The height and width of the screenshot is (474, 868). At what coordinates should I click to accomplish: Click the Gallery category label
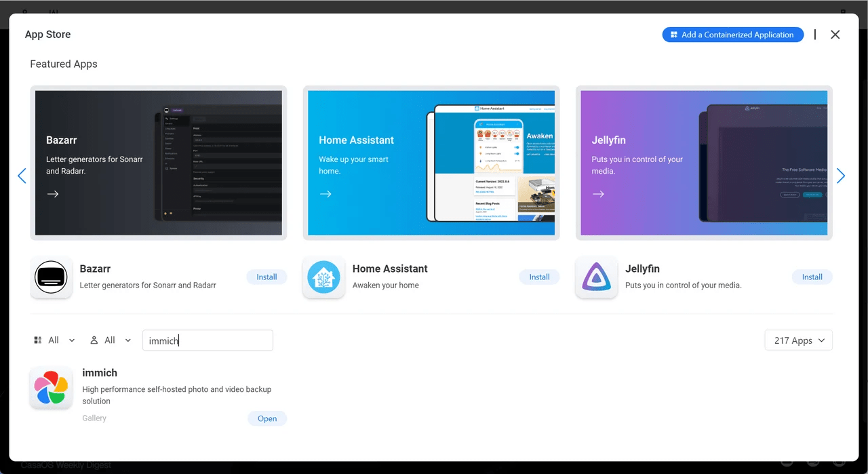point(94,418)
